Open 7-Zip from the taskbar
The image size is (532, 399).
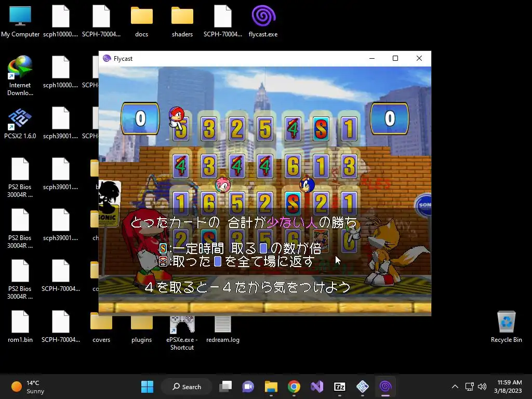340,387
